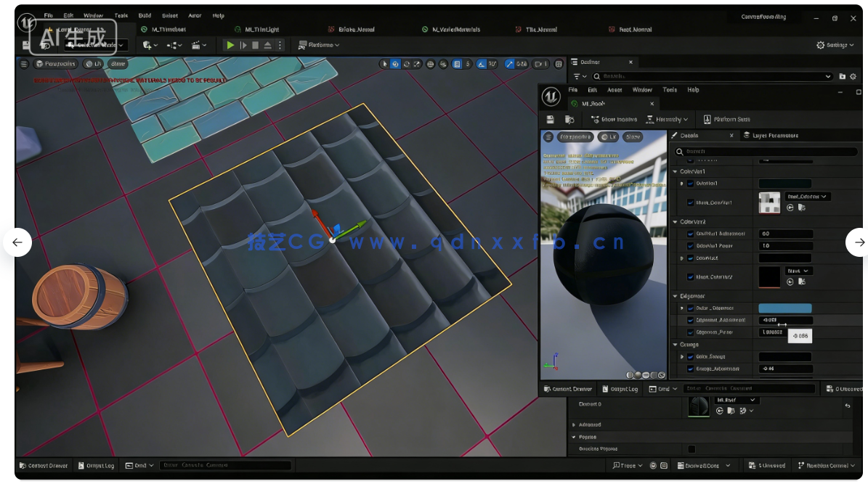The image size is (868, 484).
Task: Select the Play In Editor button
Action: [x=230, y=45]
